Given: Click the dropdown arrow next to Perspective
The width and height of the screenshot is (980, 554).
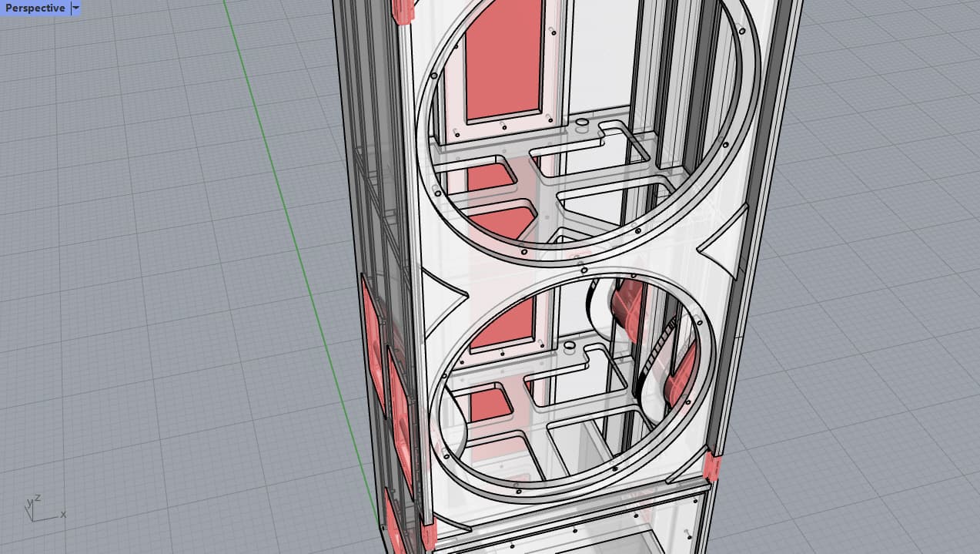Looking at the screenshot, I should [x=75, y=8].
